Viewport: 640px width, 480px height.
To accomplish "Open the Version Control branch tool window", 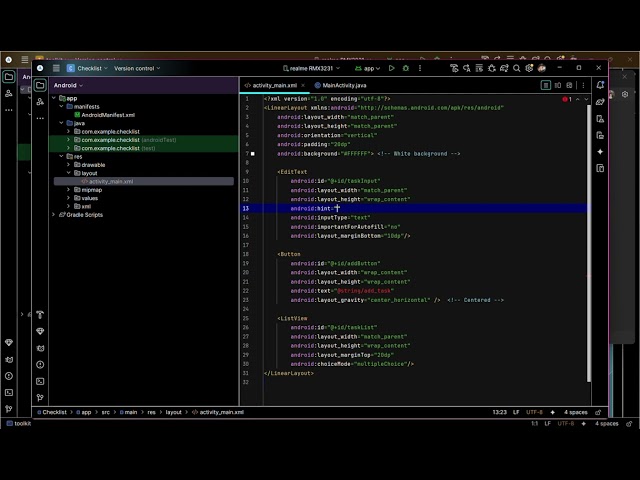I will (40, 398).
